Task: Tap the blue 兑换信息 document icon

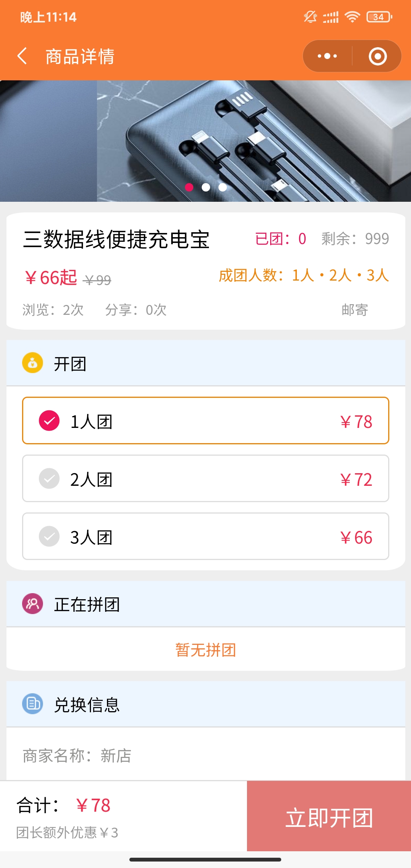Action: tap(32, 704)
